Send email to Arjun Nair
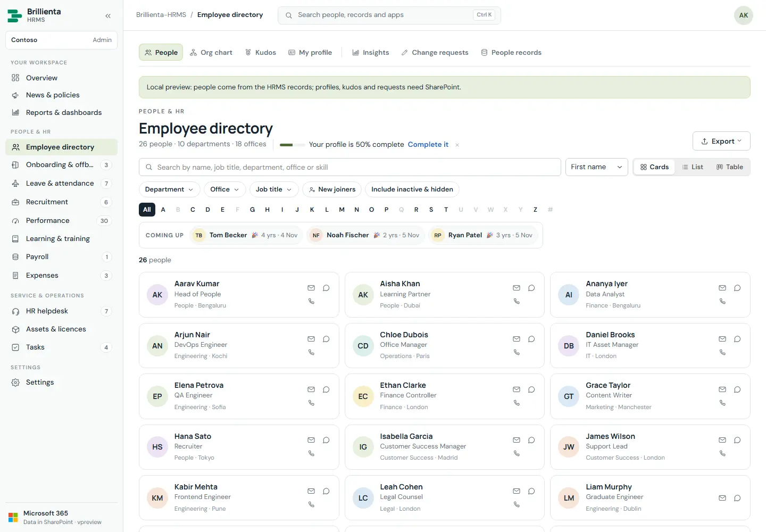 (x=311, y=339)
